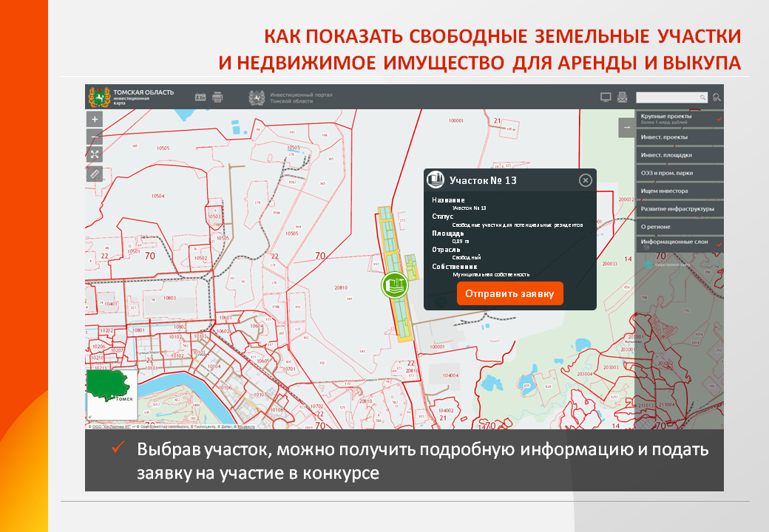The width and height of the screenshot is (769, 532).
Task: Expand the Информационные слои menu label
Action: click(x=674, y=242)
